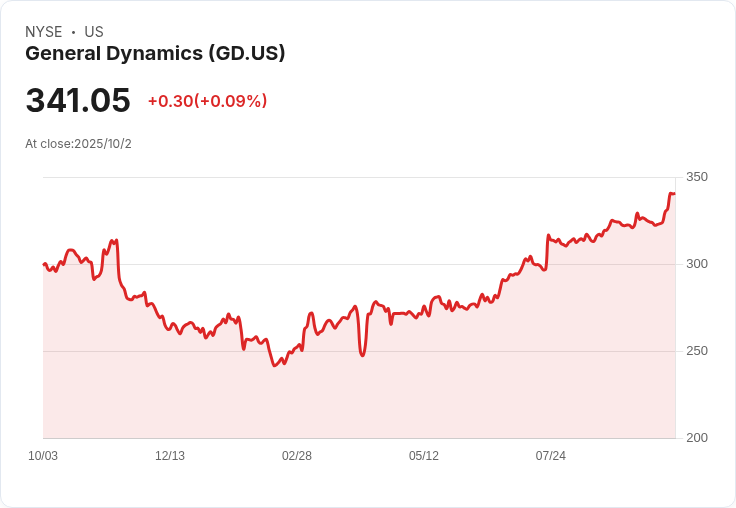This screenshot has width=736, height=508.
Task: Click the +0.30(+0.09%) price change
Action: click(207, 101)
